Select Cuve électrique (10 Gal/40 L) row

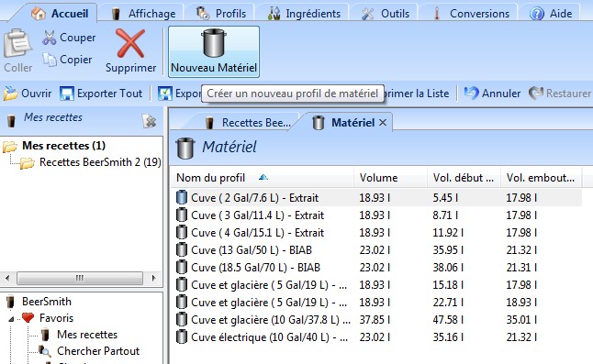pos(377,336)
